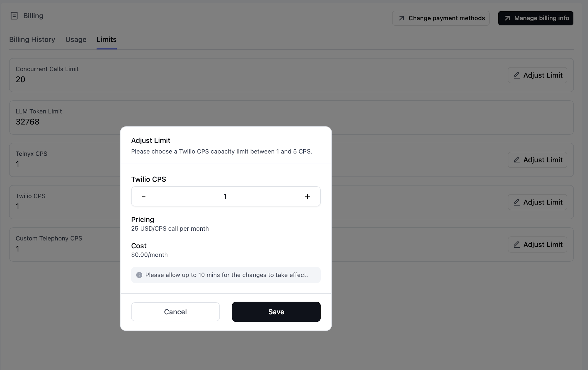Select the Limits tab
Viewport: 588px width, 370px height.
tap(106, 39)
